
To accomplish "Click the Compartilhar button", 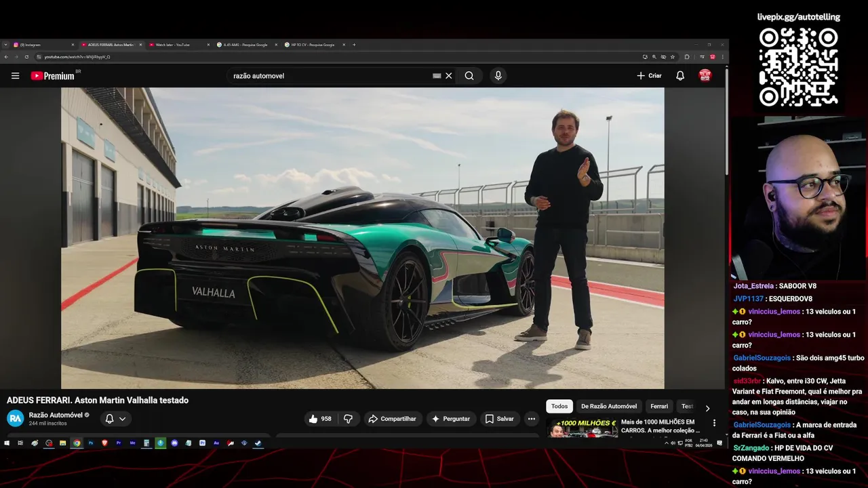I will (393, 419).
